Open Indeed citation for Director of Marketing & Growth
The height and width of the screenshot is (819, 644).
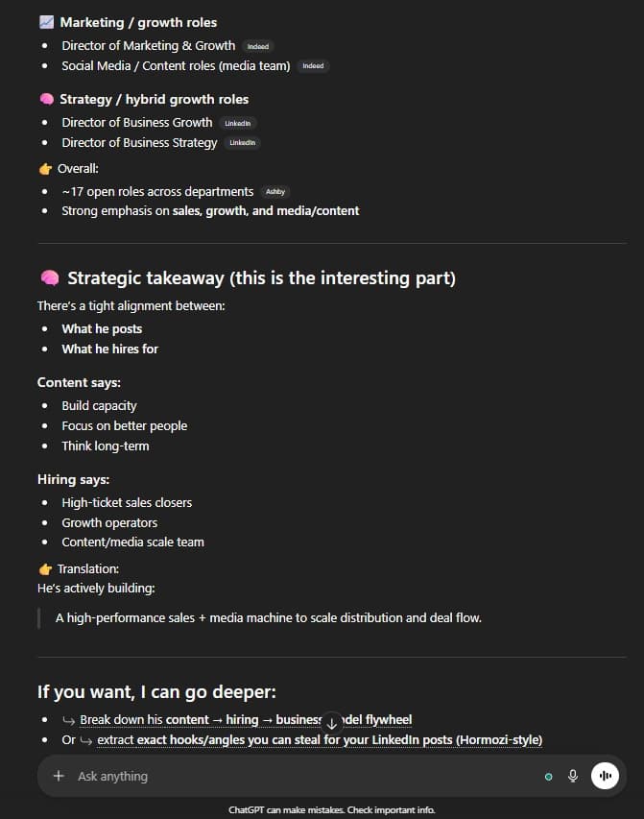click(x=258, y=46)
